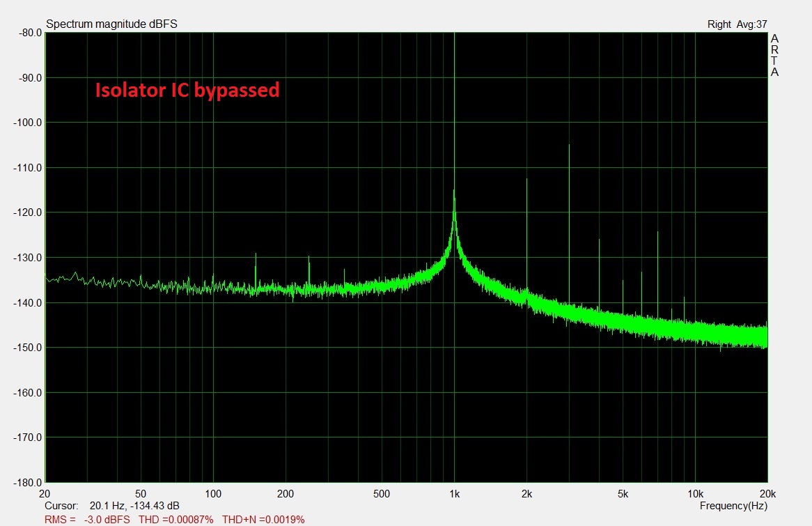The width and height of the screenshot is (812, 526).
Task: Click the 'Avg:37' averaging count
Action: [x=752, y=24]
